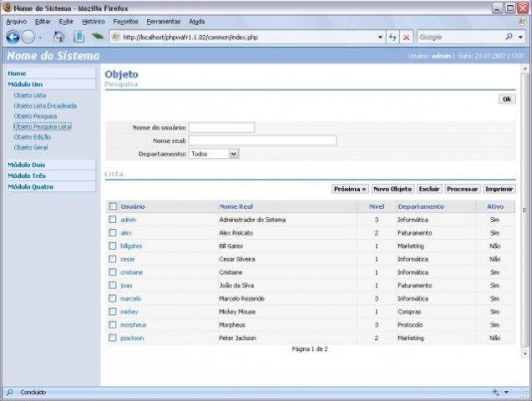Open Objeto Geral sidebar link
This screenshot has width=532, height=401.
31,148
